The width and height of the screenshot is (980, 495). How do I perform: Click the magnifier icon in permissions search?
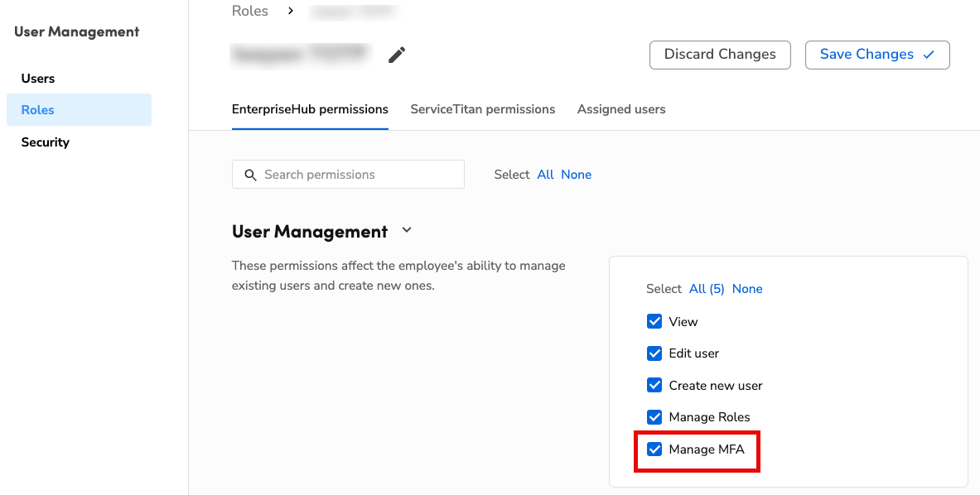(250, 175)
